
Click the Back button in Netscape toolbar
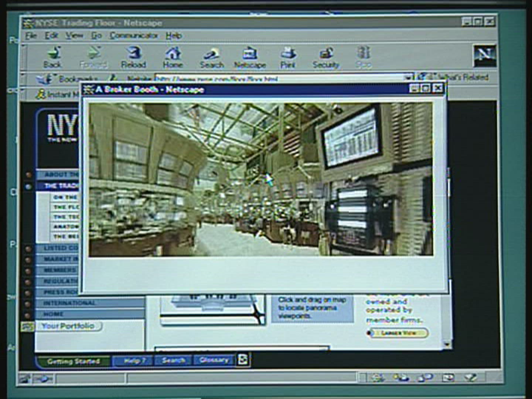(52, 57)
